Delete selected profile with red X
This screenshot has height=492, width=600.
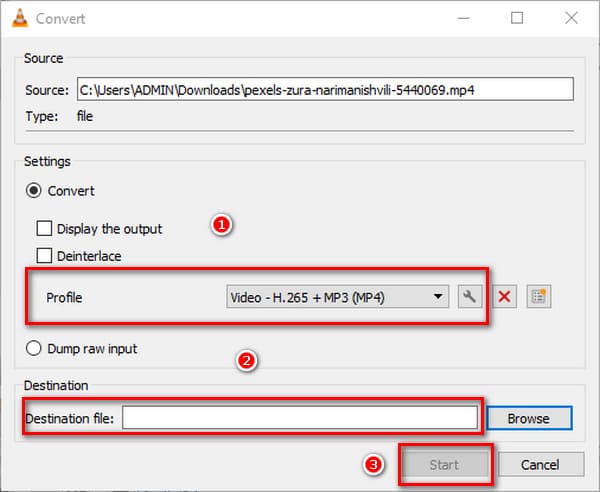504,297
